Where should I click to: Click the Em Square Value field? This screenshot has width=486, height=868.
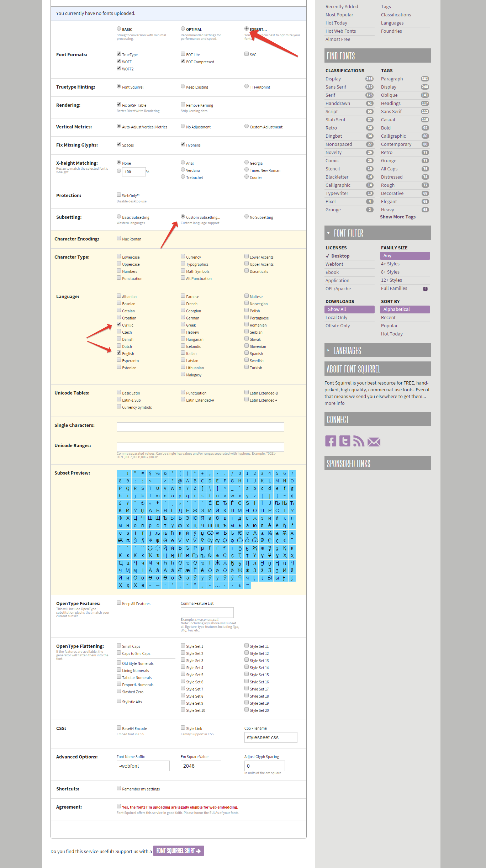point(201,766)
